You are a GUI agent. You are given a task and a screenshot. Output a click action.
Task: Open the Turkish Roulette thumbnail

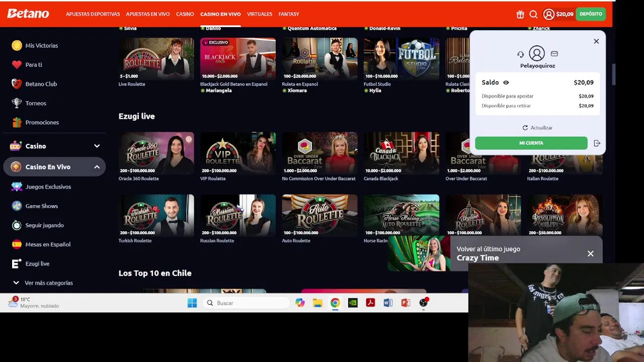point(156,215)
